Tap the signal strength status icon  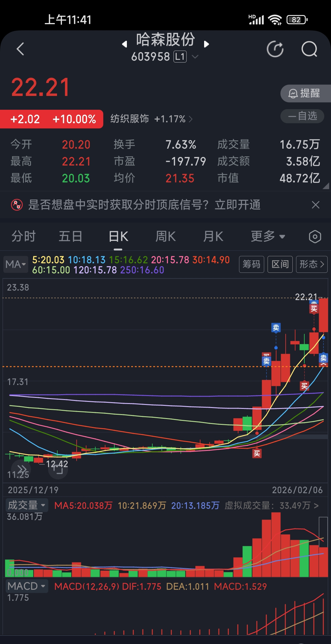click(x=256, y=20)
